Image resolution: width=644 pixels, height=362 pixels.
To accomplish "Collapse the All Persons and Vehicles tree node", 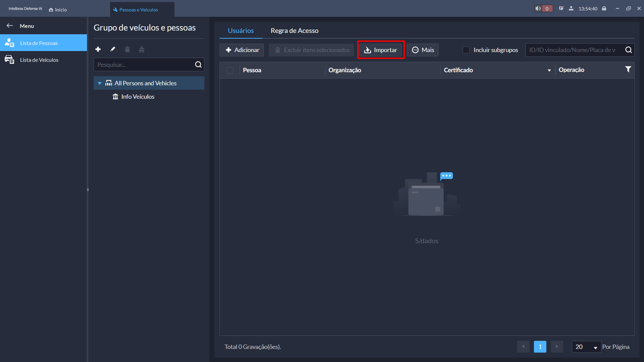I will click(100, 83).
